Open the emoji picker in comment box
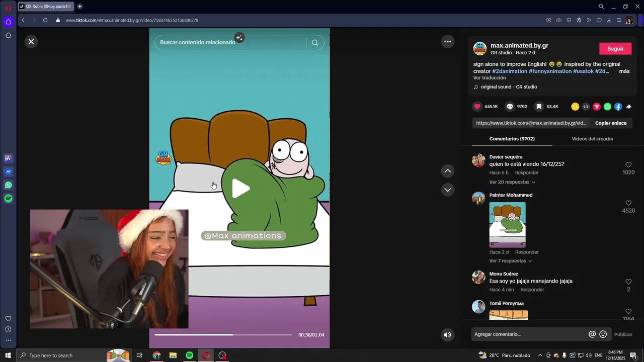 click(603, 334)
